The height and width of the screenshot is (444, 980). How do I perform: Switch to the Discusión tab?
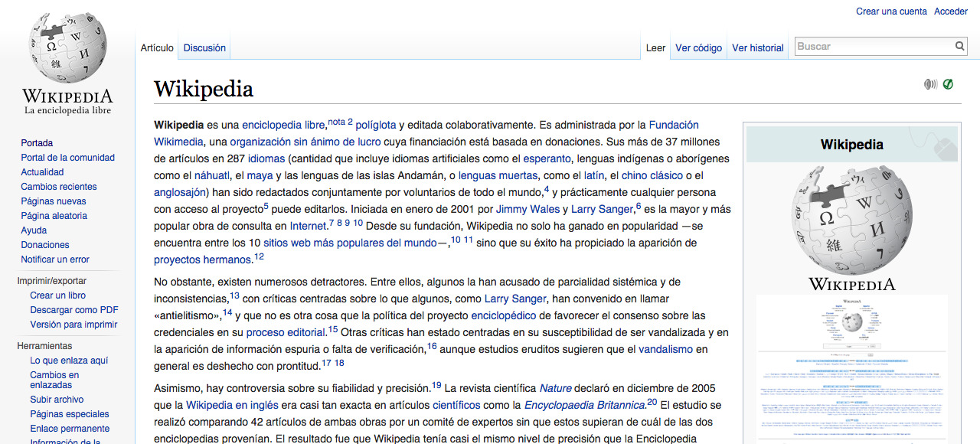(x=204, y=48)
